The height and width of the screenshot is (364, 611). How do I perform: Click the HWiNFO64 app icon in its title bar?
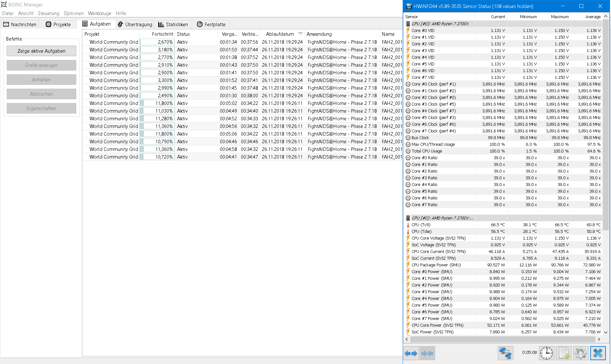409,6
